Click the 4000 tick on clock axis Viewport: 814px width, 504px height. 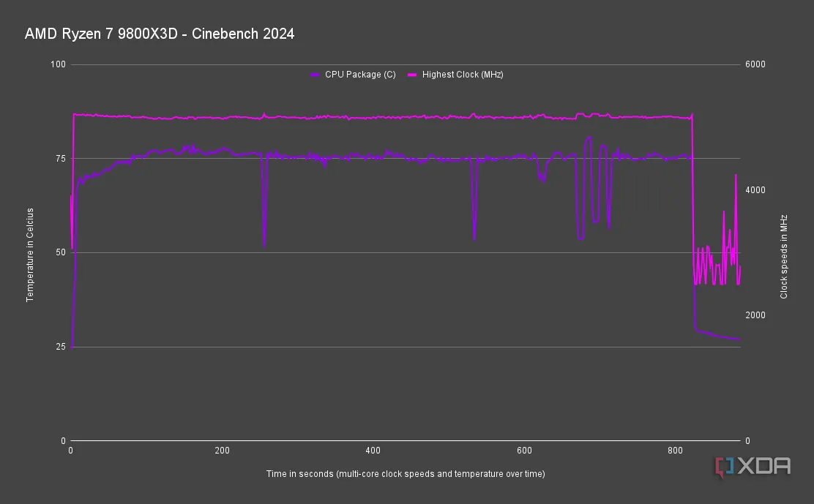pyautogui.click(x=755, y=190)
